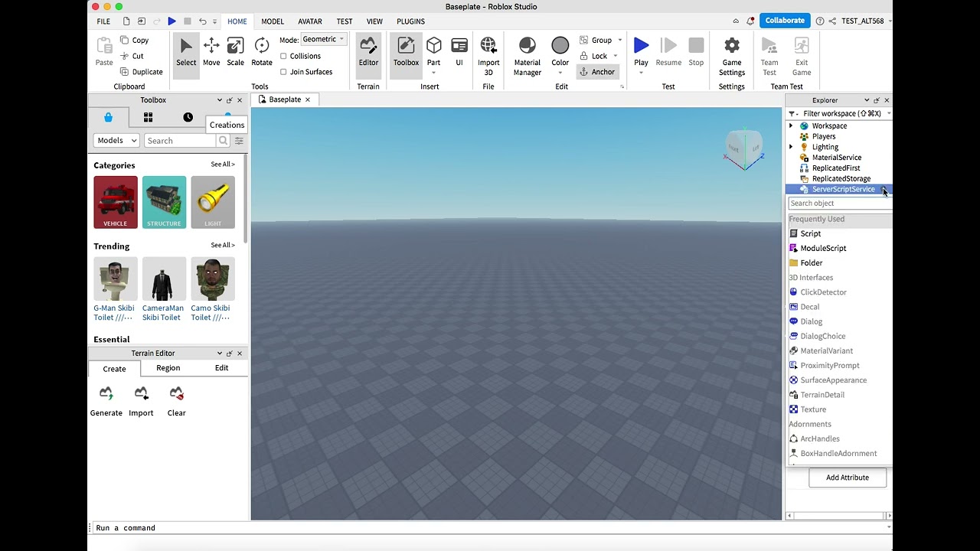The height and width of the screenshot is (551, 980).
Task: Click Clear terrain icon
Action: pos(176,401)
